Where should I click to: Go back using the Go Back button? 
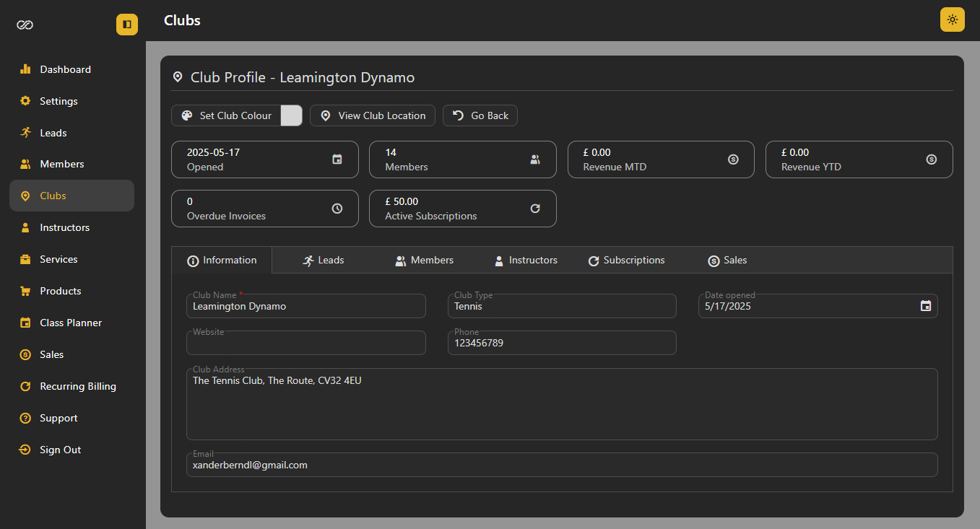[480, 115]
